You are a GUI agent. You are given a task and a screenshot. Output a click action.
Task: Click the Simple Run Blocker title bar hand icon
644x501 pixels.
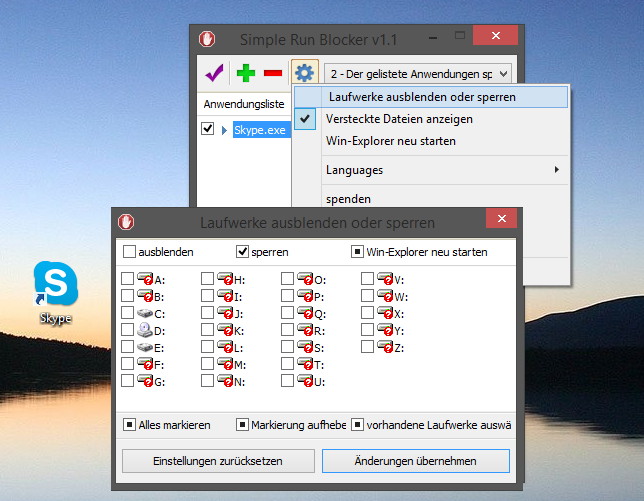click(x=207, y=39)
